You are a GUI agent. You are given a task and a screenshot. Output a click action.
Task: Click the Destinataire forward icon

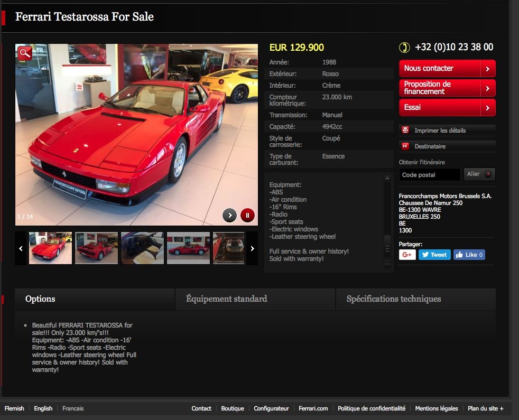[405, 146]
